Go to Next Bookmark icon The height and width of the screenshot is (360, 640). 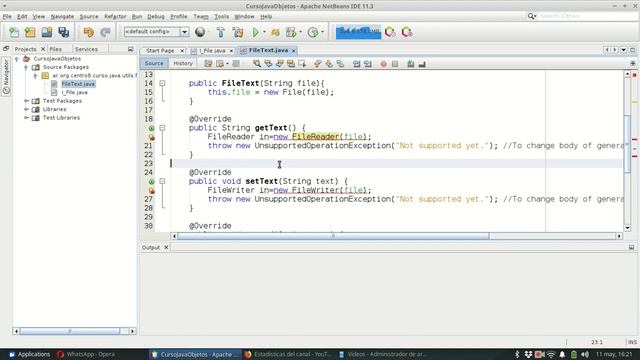pos(329,64)
